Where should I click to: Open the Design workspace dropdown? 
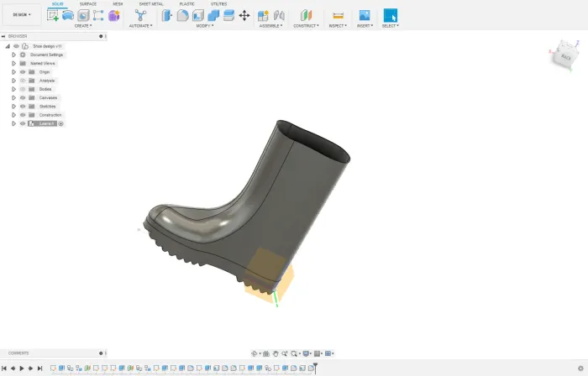(22, 14)
